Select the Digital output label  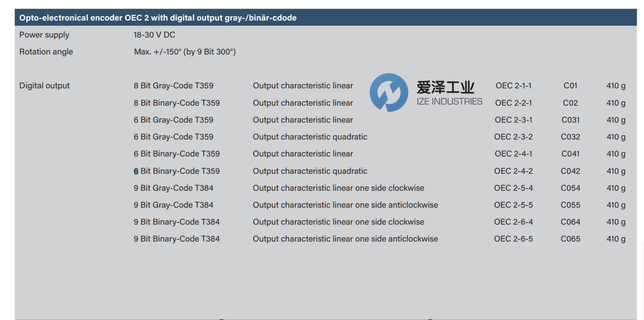(x=44, y=86)
